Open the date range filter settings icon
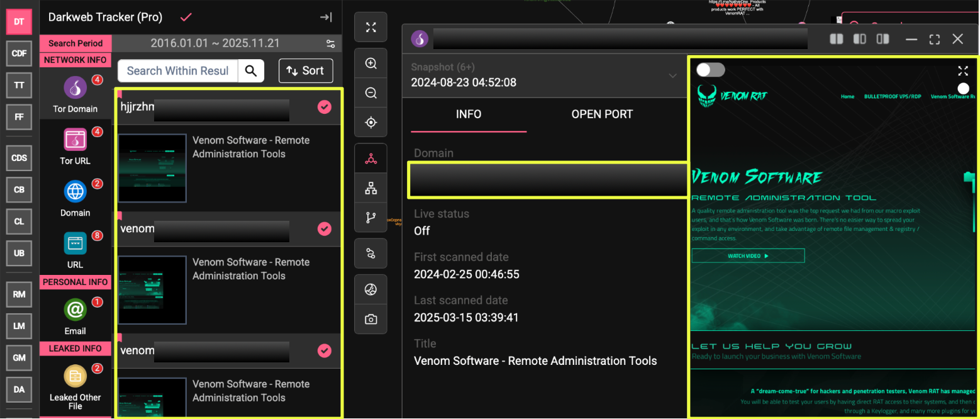 pyautogui.click(x=330, y=44)
